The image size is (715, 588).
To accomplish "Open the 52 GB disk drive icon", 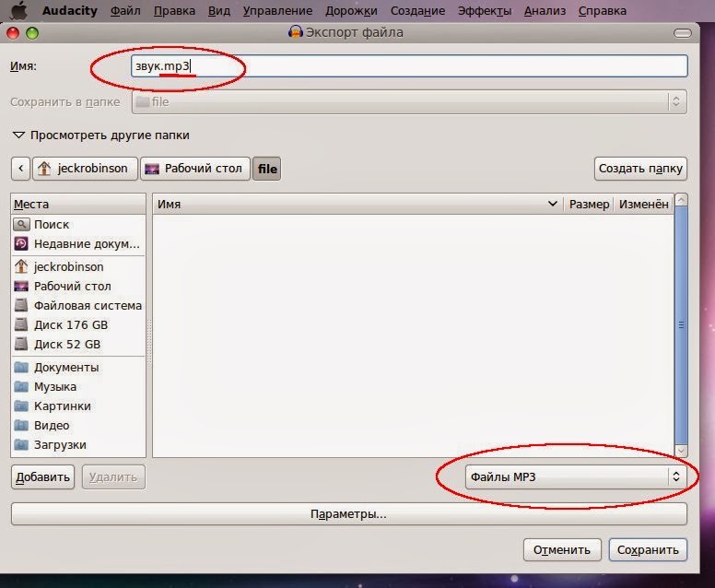I will point(21,344).
